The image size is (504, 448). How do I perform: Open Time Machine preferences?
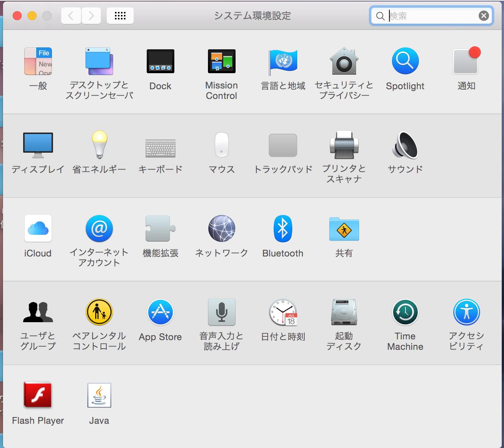[405, 312]
